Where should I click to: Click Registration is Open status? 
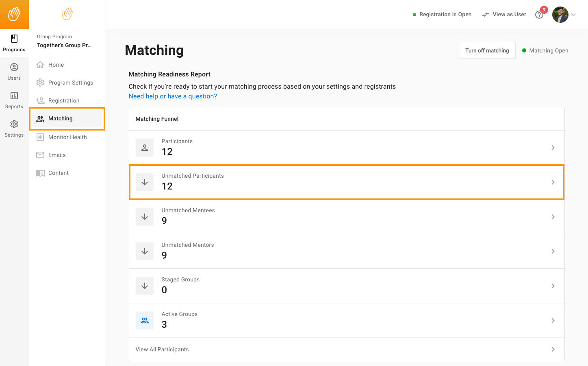click(442, 15)
